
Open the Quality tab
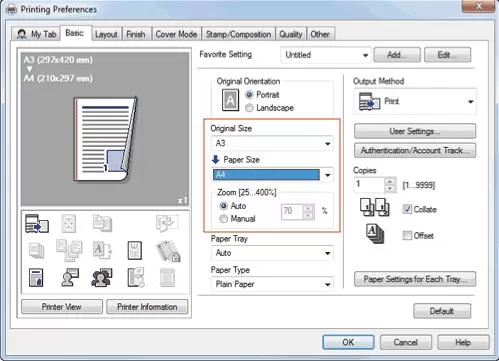(291, 34)
